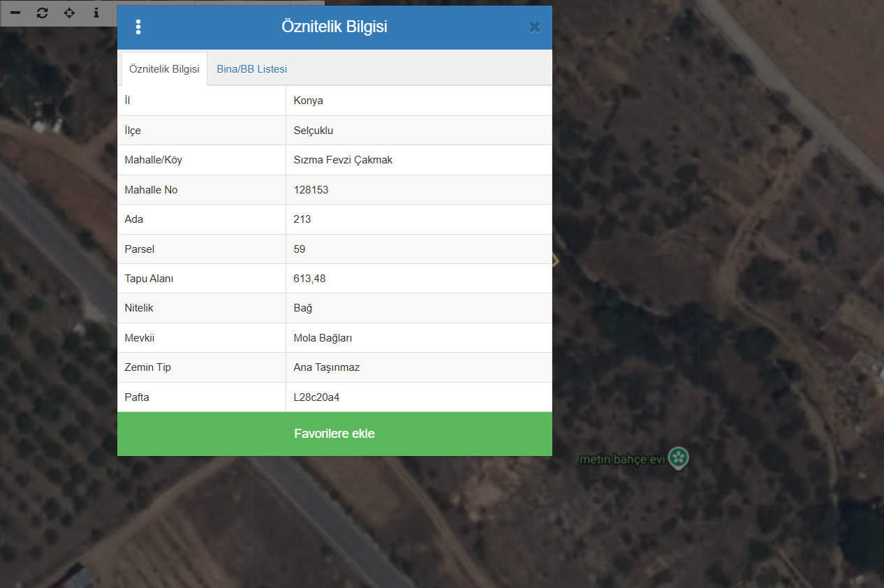Click the refresh arrows toolbar icon

43,13
